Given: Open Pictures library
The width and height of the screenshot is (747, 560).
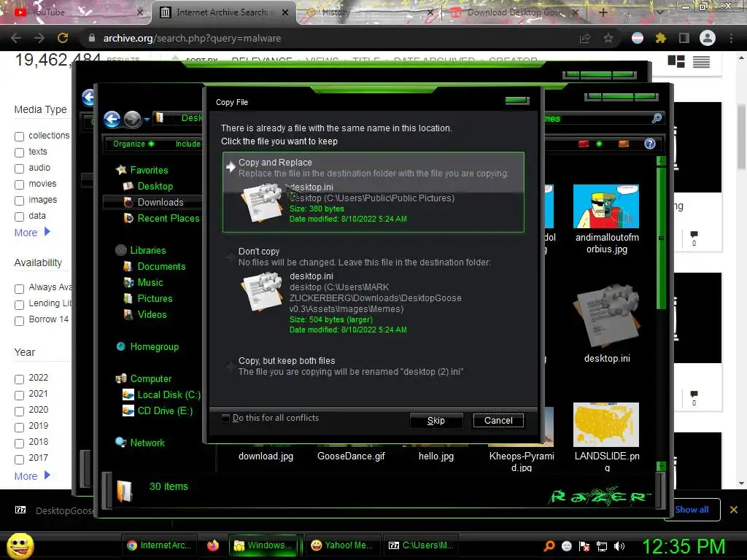Looking at the screenshot, I should (155, 298).
